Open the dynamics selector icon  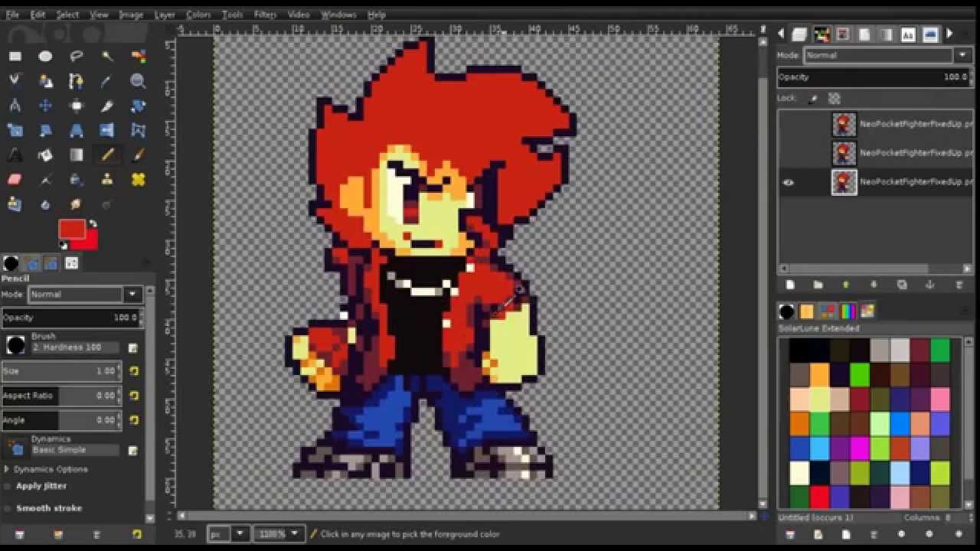pos(15,447)
